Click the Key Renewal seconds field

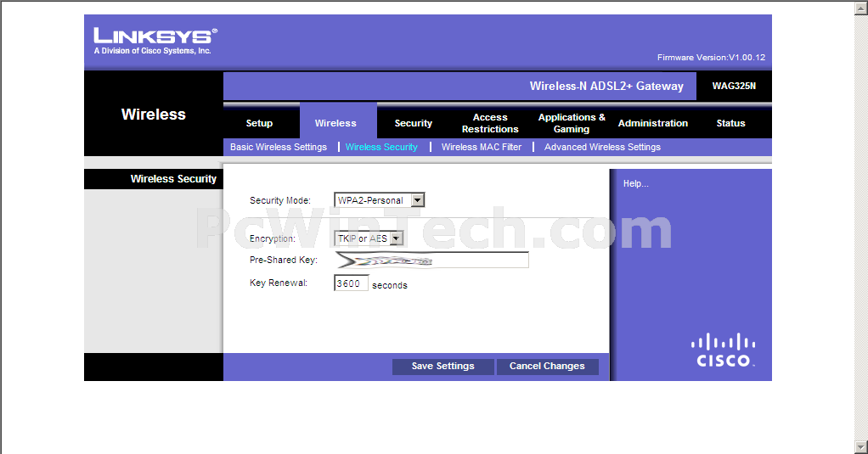click(351, 283)
